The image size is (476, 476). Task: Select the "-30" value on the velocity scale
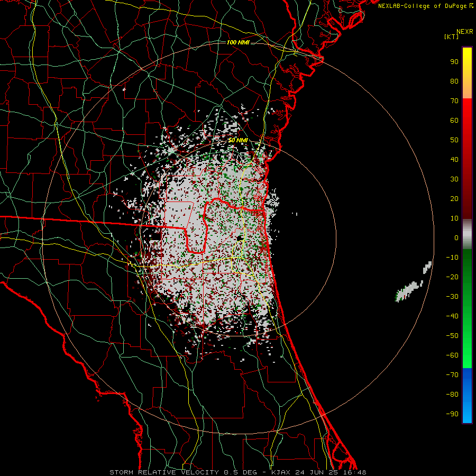(452, 297)
